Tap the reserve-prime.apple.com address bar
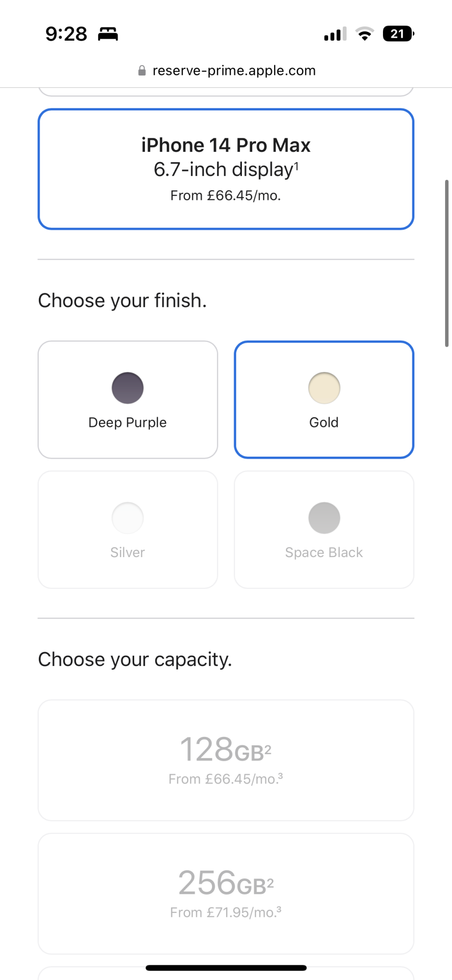452x980 pixels. coord(226,71)
